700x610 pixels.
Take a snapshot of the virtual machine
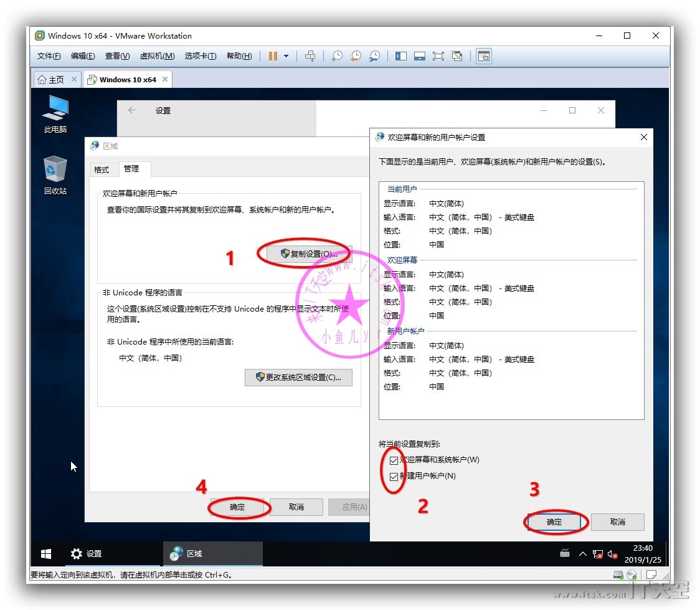[x=337, y=56]
